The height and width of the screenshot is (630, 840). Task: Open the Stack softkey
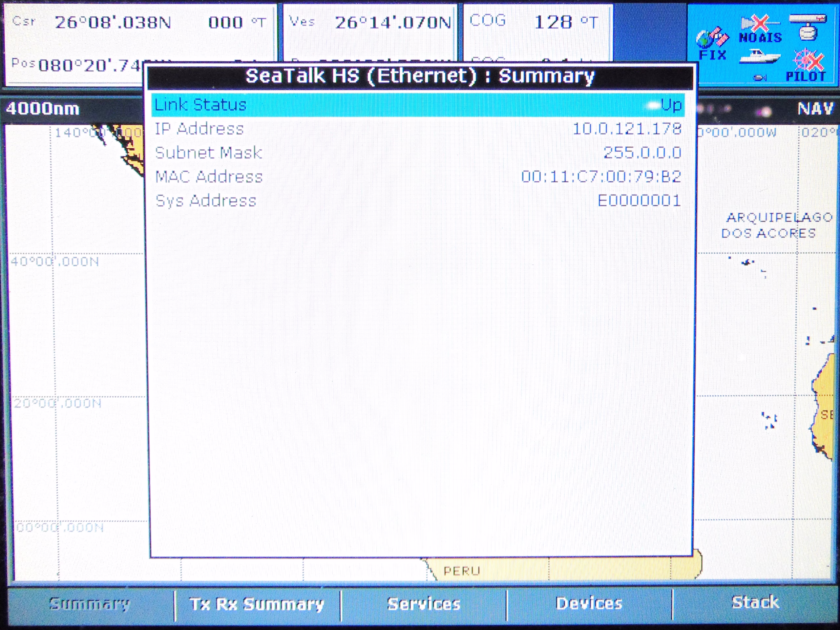(755, 602)
